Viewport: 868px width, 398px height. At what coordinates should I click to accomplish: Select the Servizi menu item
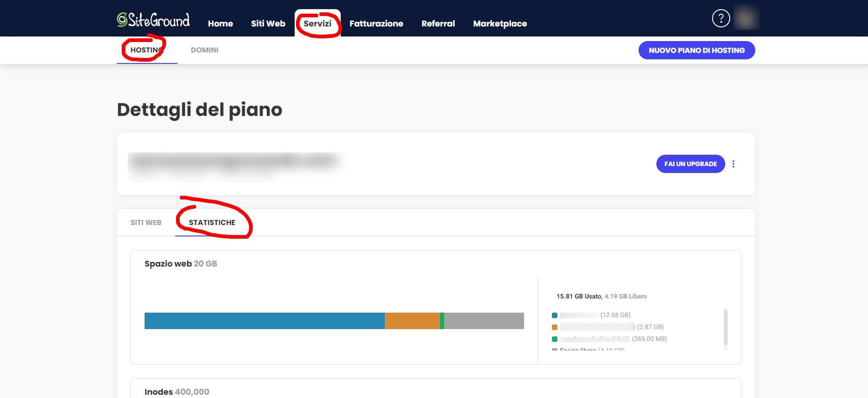click(317, 24)
